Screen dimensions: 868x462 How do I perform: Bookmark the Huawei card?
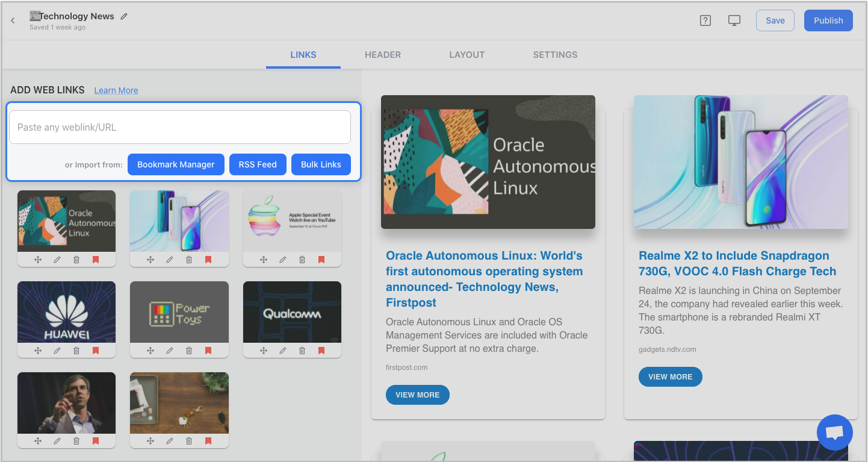[x=96, y=351]
